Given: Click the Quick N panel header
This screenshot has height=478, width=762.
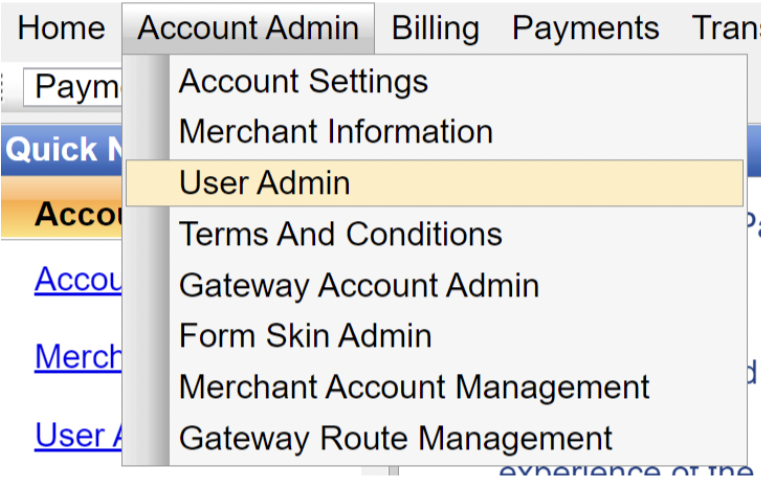Looking at the screenshot, I should click(x=62, y=149).
